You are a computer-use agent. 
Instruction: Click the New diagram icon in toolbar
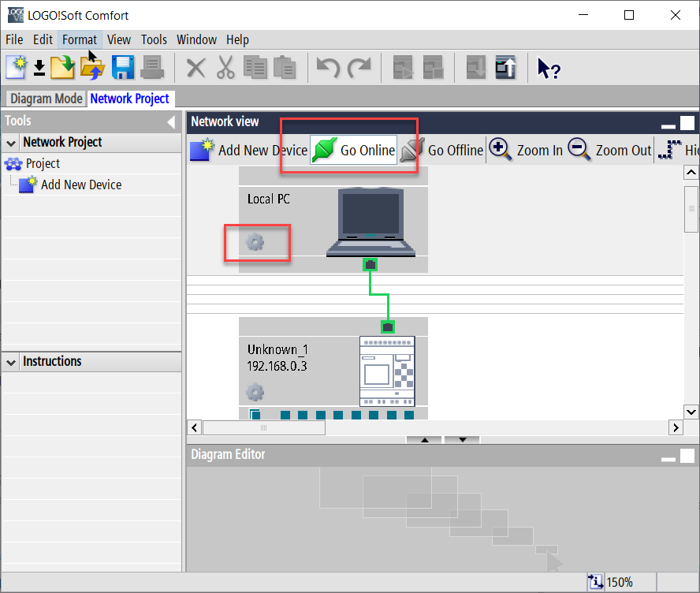click(17, 68)
